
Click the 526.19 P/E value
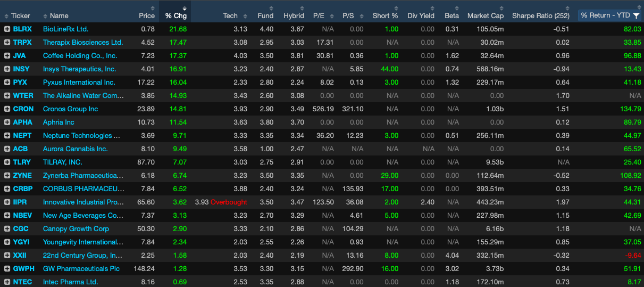tap(323, 109)
